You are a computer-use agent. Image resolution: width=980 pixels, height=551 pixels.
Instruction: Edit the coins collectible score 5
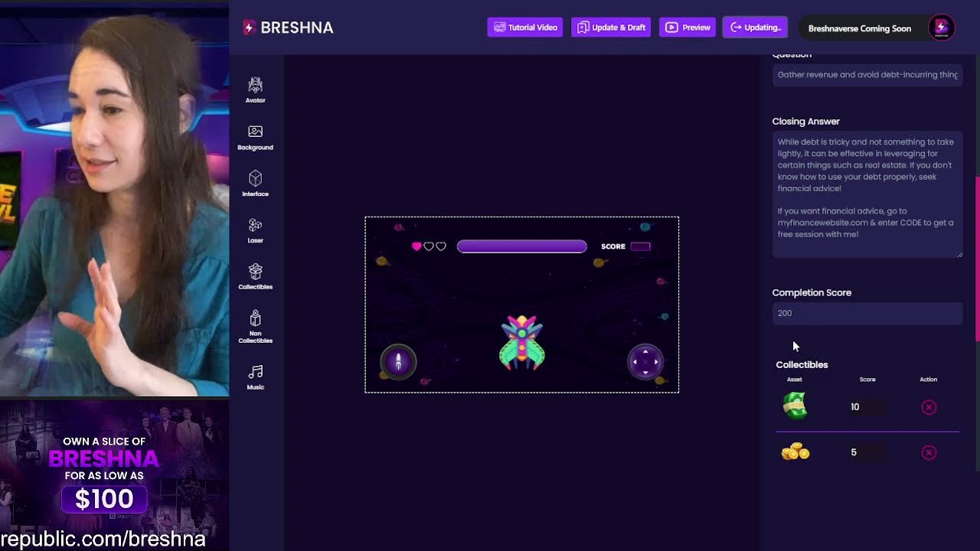coord(867,452)
